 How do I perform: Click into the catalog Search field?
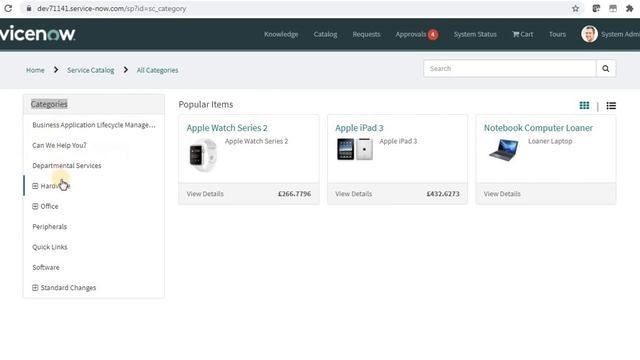[509, 69]
